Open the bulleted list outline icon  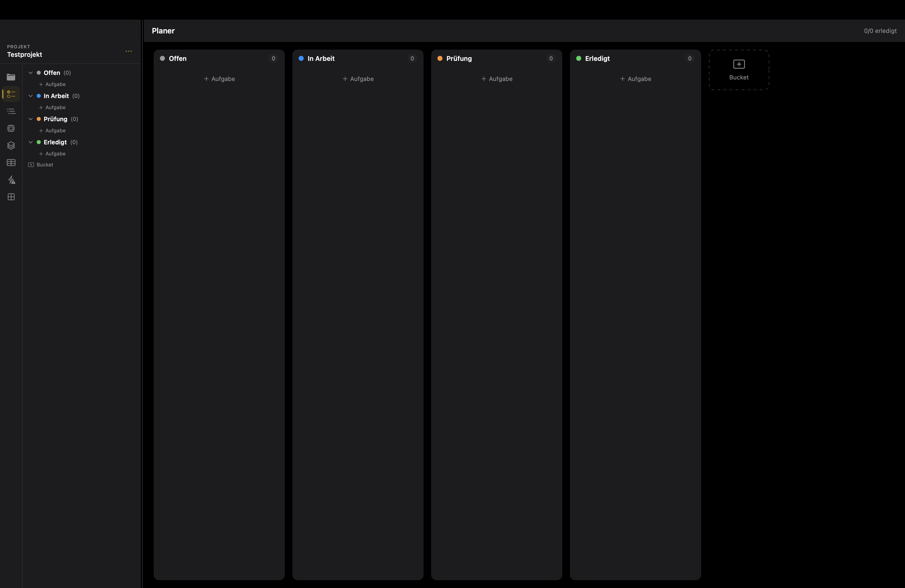click(11, 111)
